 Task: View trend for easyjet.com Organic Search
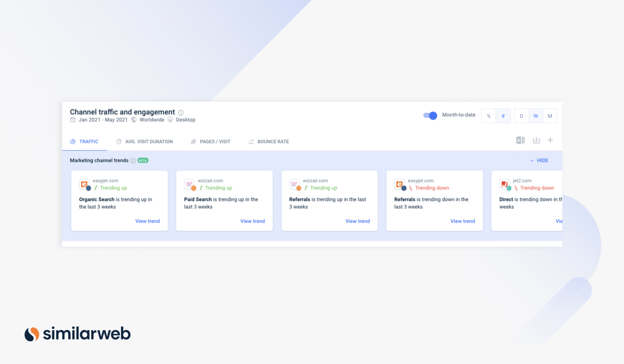pos(147,221)
